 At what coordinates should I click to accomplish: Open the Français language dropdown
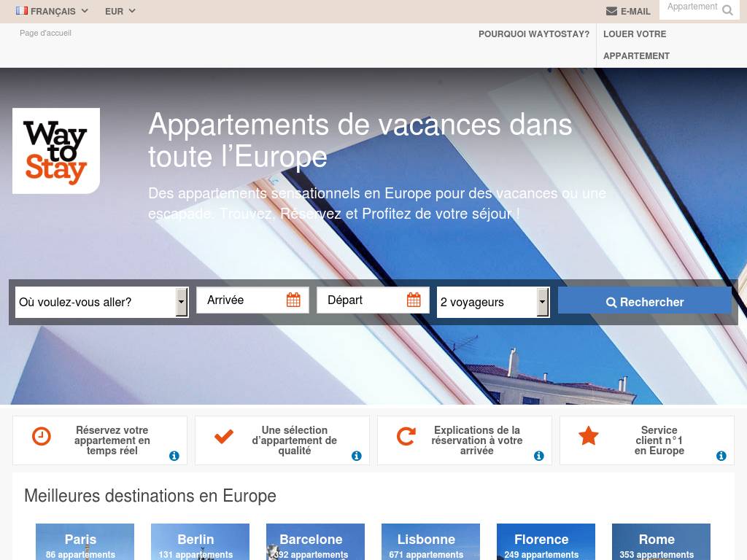click(52, 11)
